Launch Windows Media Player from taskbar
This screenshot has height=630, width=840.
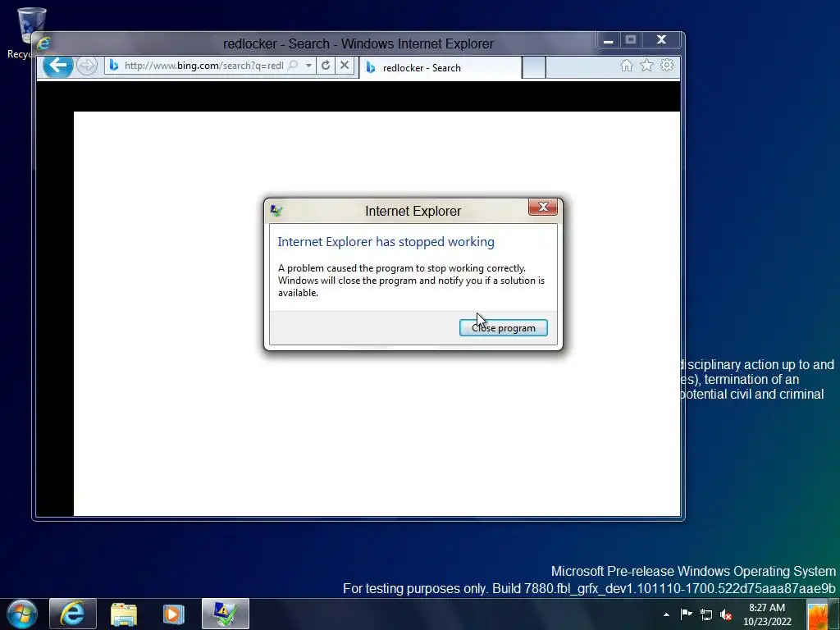(x=173, y=614)
